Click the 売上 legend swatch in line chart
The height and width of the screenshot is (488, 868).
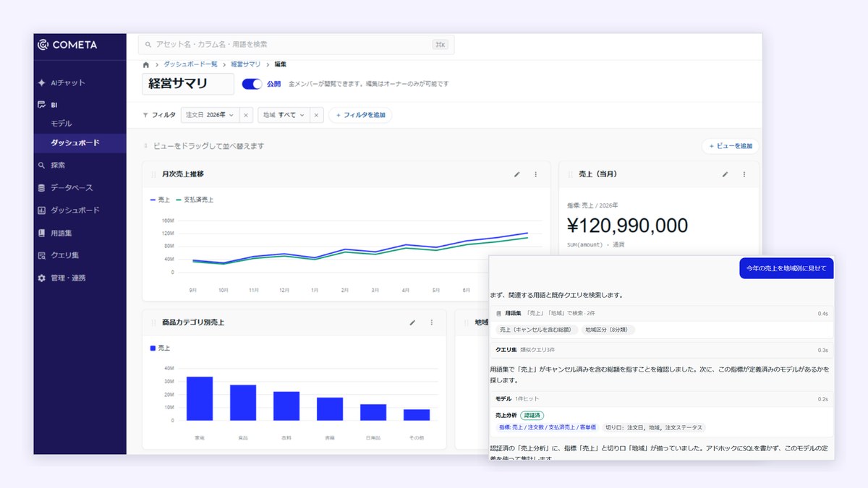click(153, 200)
